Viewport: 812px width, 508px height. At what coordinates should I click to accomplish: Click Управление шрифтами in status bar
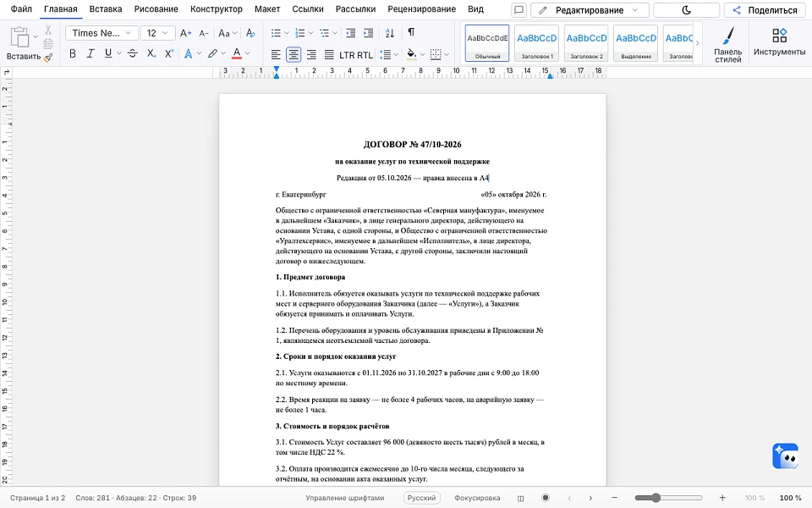point(345,498)
